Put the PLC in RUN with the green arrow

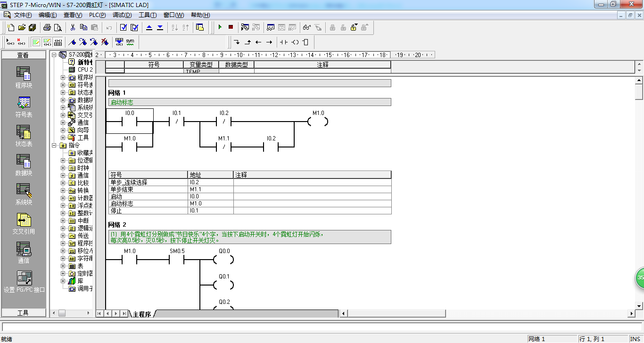point(220,27)
